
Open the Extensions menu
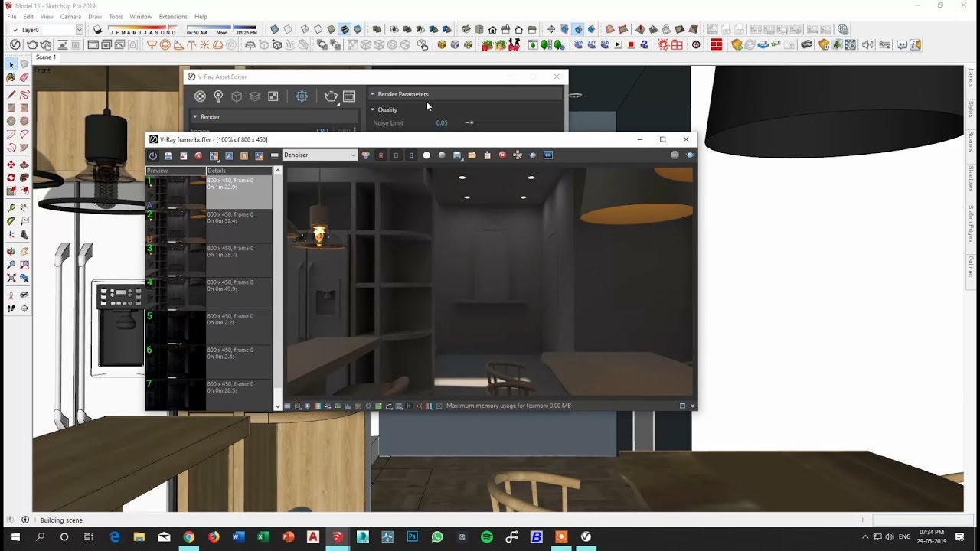[x=173, y=16]
